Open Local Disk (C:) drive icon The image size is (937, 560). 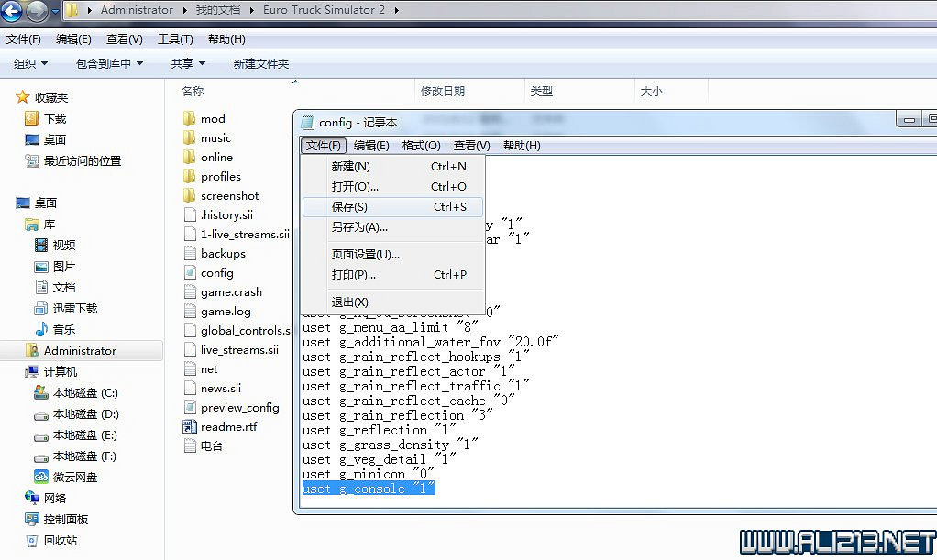coord(41,393)
